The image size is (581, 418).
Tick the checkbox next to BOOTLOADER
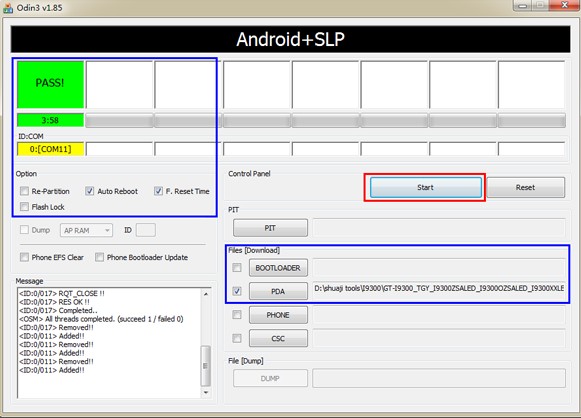(x=237, y=268)
